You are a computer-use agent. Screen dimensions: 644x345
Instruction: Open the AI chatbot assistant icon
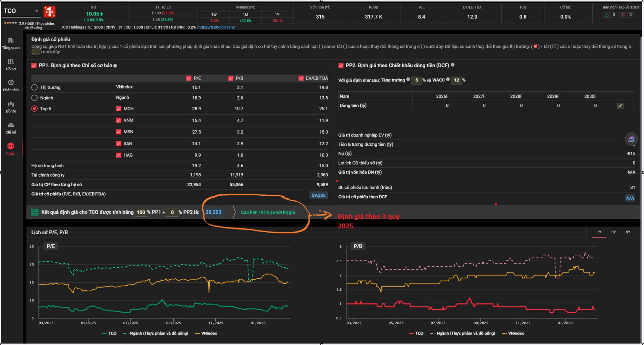point(631,139)
